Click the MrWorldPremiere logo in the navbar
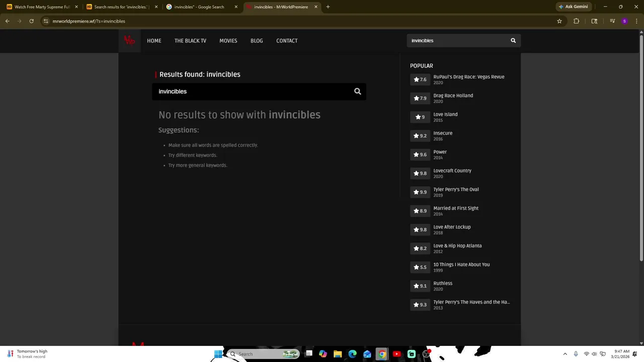 (129, 41)
